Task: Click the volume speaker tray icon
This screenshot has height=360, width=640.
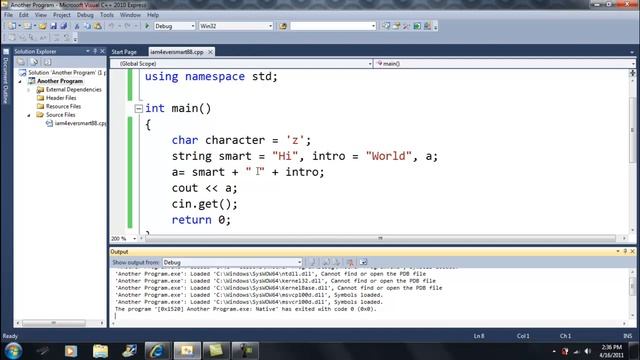Action: [588, 351]
